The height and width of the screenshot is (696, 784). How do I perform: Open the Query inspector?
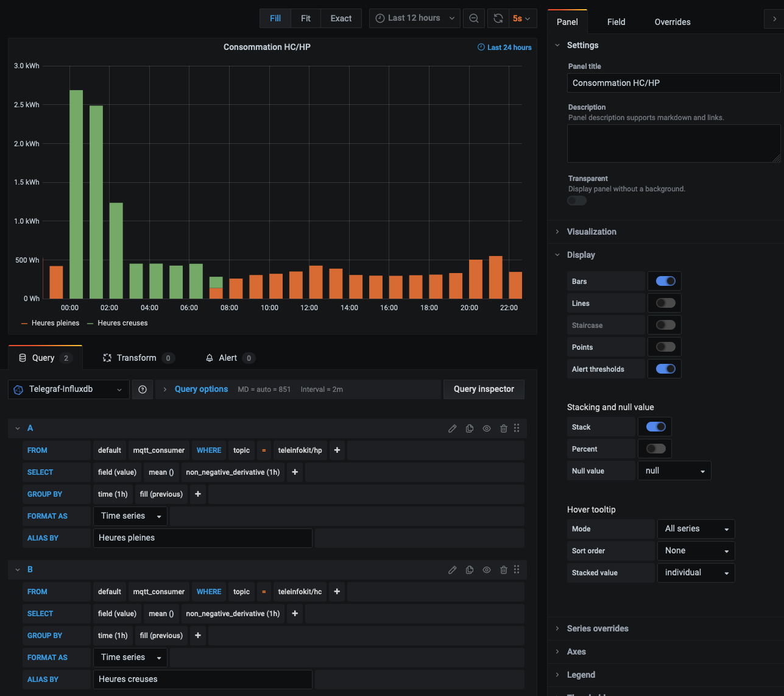pyautogui.click(x=484, y=389)
